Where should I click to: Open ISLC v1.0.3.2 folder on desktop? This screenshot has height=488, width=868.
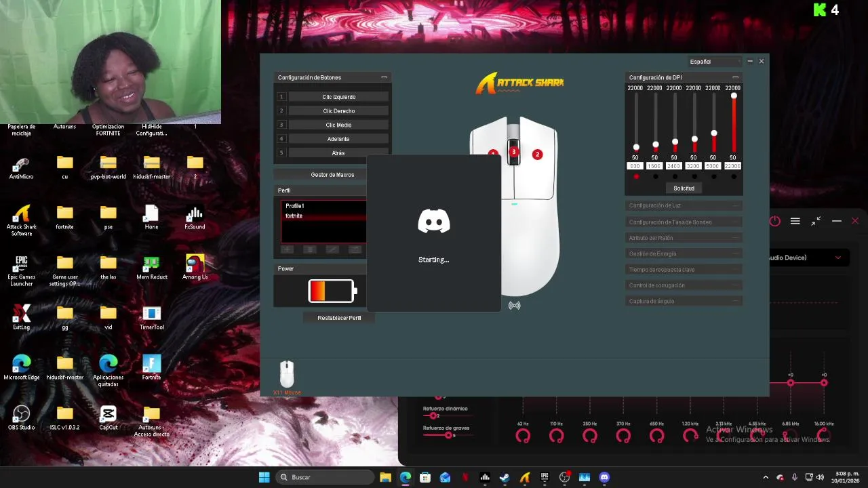click(64, 418)
